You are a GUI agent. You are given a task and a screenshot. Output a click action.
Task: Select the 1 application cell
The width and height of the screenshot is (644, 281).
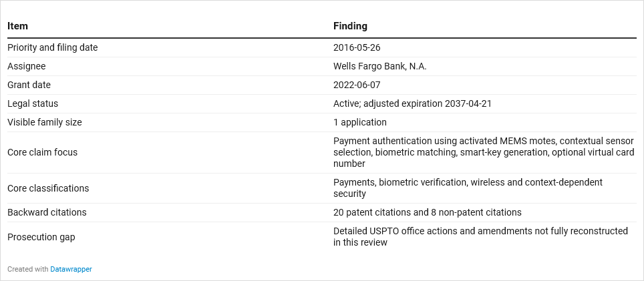coord(360,122)
